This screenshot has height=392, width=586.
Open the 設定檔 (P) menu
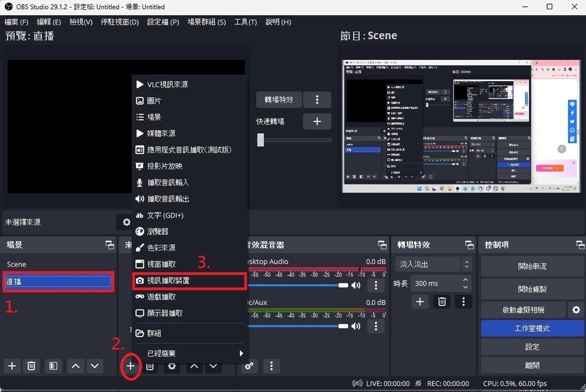pos(163,22)
